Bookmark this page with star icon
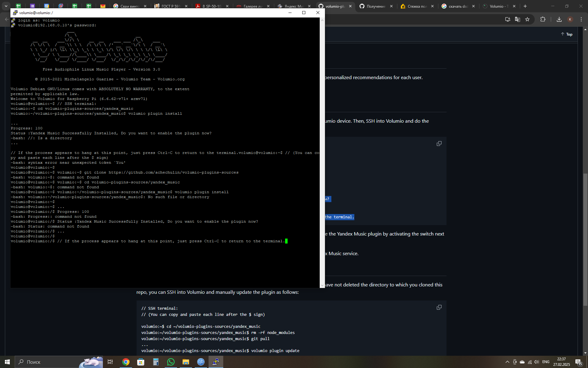The image size is (588, 368). [x=527, y=19]
